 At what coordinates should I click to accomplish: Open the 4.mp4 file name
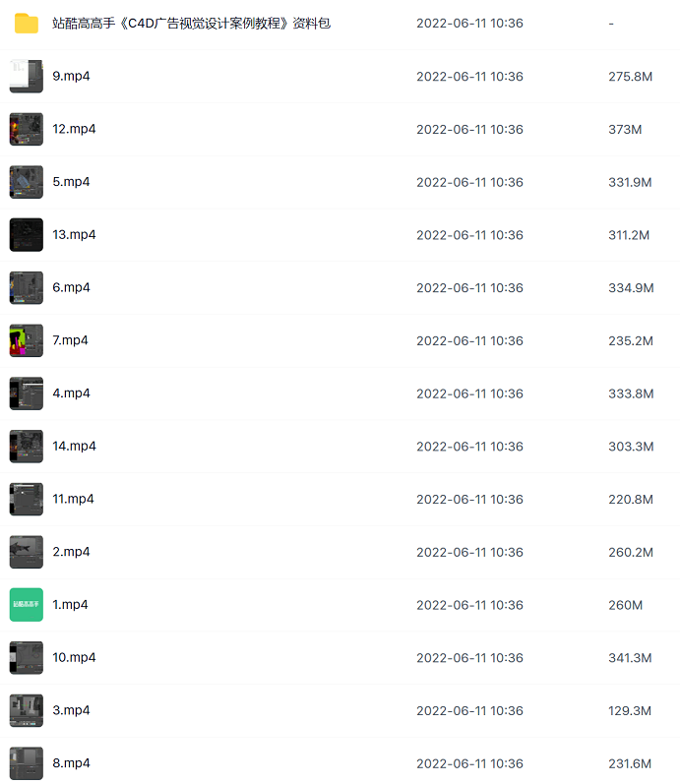coord(71,393)
